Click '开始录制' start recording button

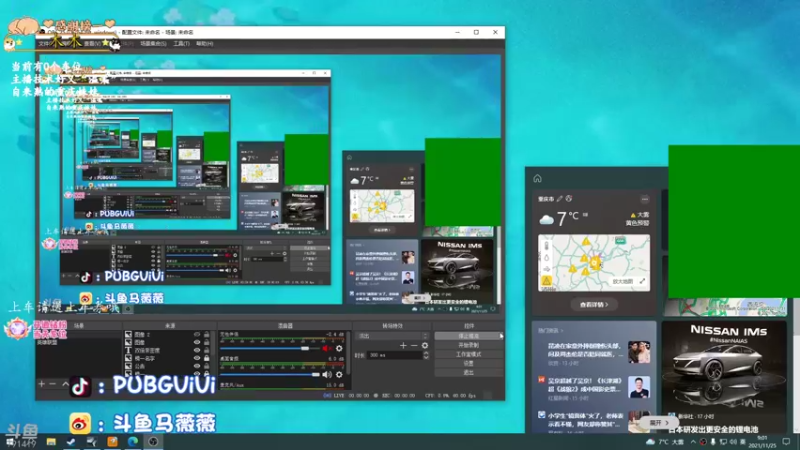click(x=468, y=345)
